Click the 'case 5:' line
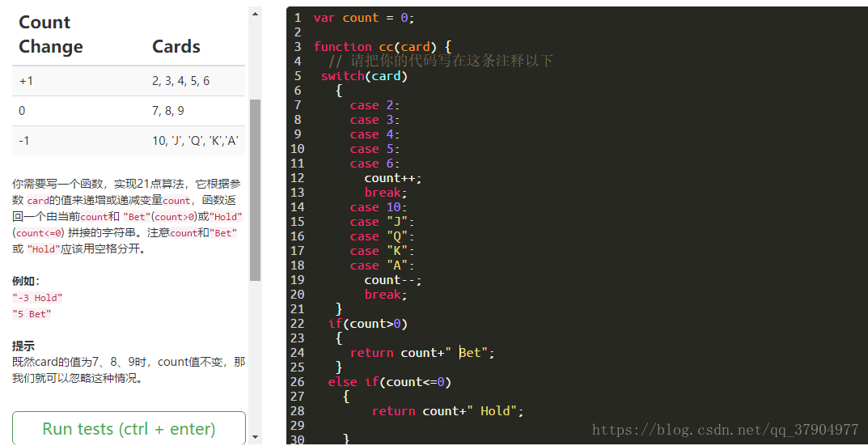The height and width of the screenshot is (446, 868). pos(375,148)
